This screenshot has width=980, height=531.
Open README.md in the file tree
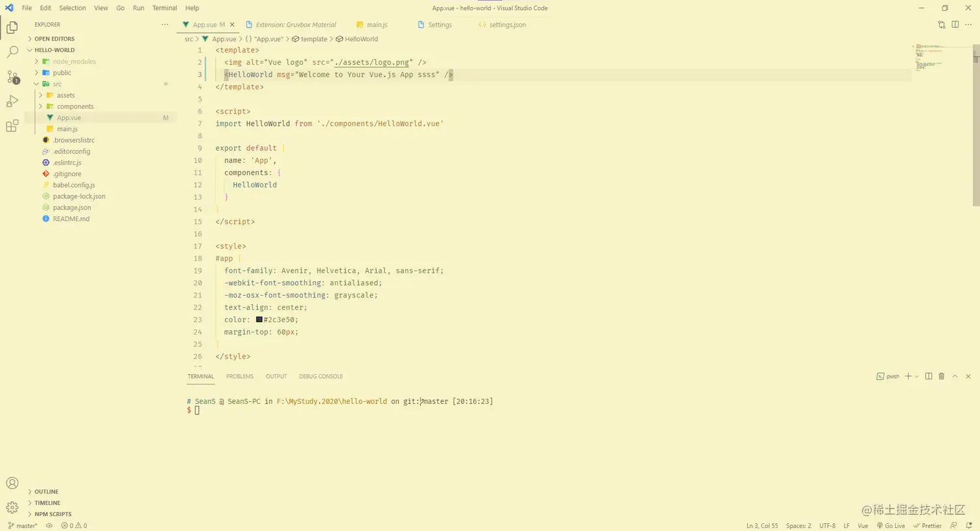tap(71, 218)
